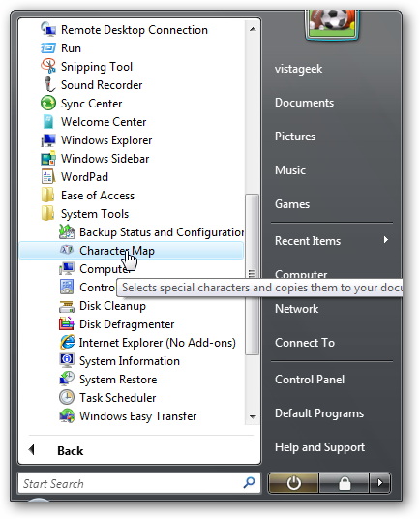
Task: Select the Task Scheduler text entry
Action: 117,398
